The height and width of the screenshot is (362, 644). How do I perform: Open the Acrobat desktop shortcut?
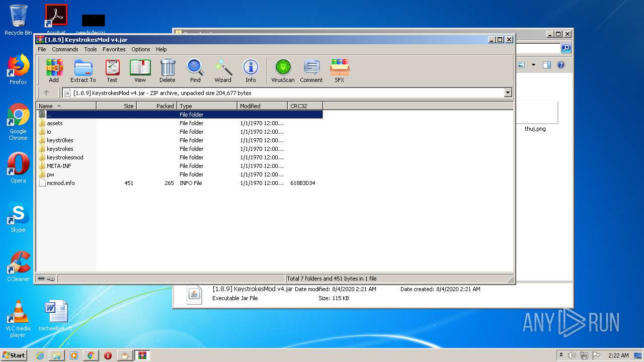(x=56, y=19)
